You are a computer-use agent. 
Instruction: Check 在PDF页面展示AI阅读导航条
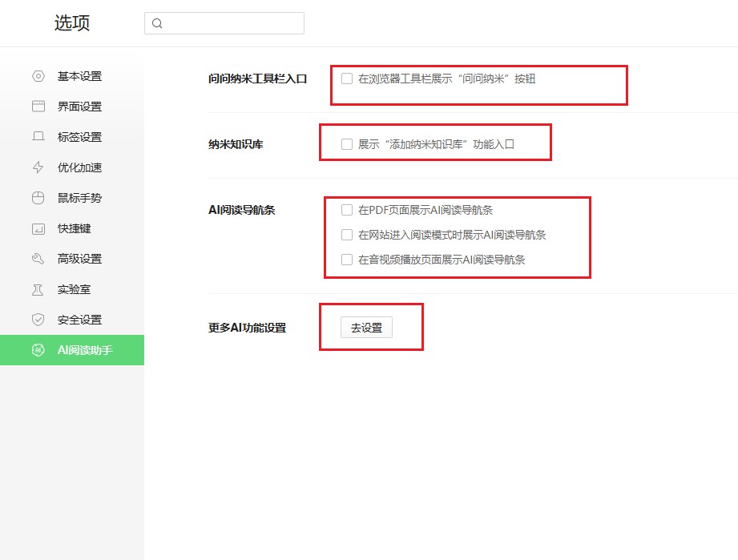[x=347, y=210]
